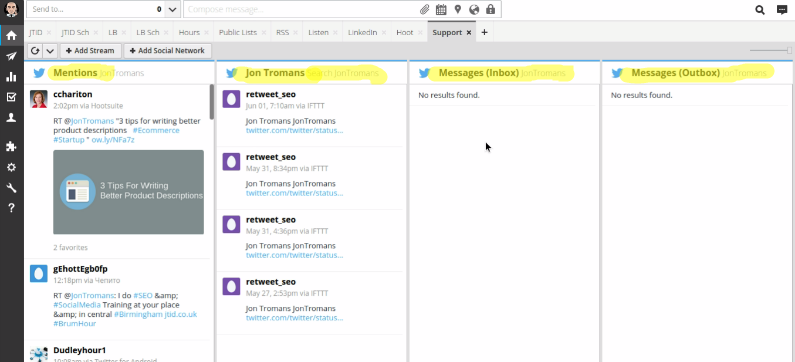Image resolution: width=795 pixels, height=362 pixels.
Task: Switch to the JTID Sch tab
Action: pyautogui.click(x=75, y=32)
